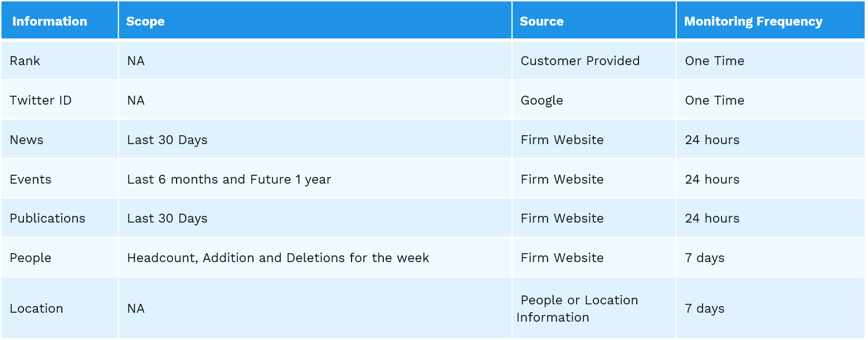The image size is (868, 340).
Task: Click the Monitoring Frequency column header
Action: 753,22
